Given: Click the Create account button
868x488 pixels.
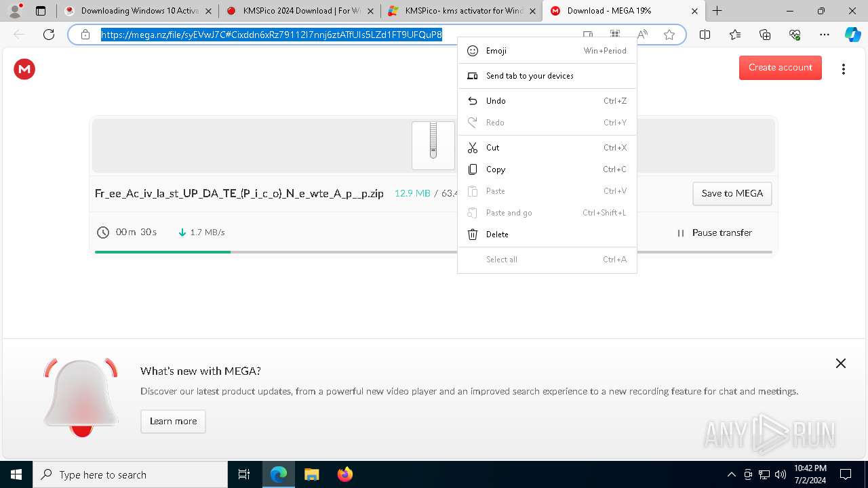Looking at the screenshot, I should point(781,68).
